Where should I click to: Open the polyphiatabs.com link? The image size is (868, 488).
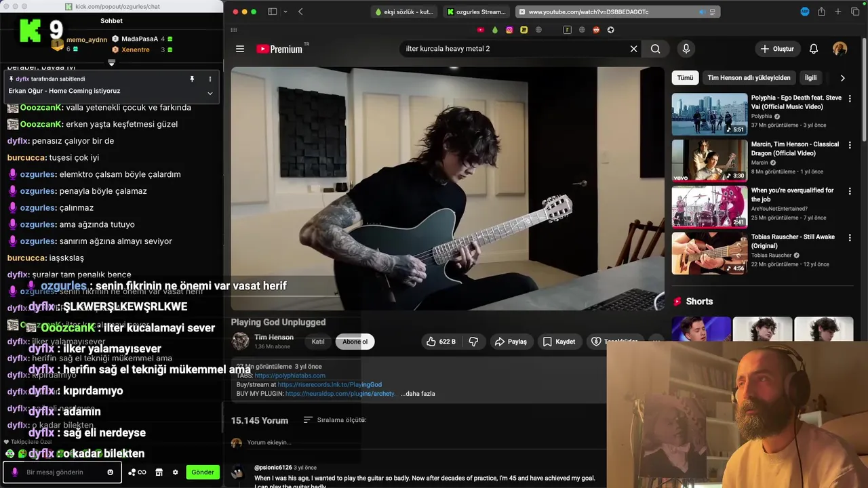[x=290, y=375]
